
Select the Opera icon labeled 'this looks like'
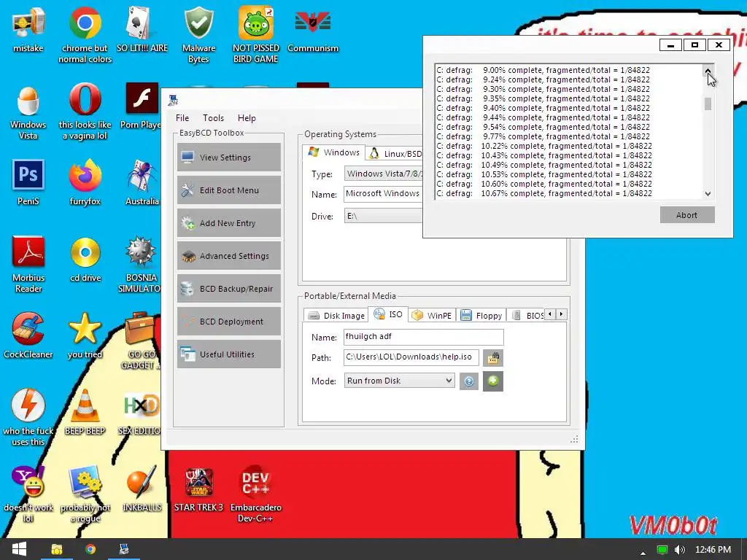(85, 112)
